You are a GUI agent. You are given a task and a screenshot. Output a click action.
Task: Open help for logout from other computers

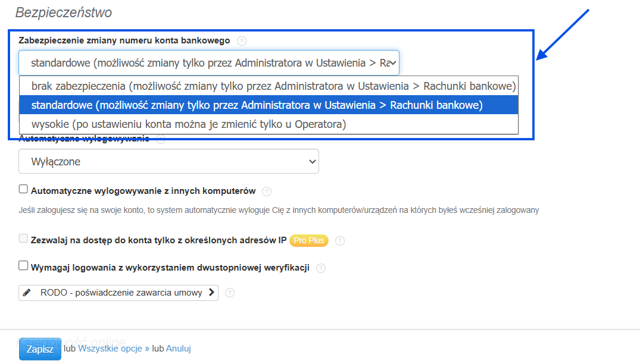(x=267, y=191)
